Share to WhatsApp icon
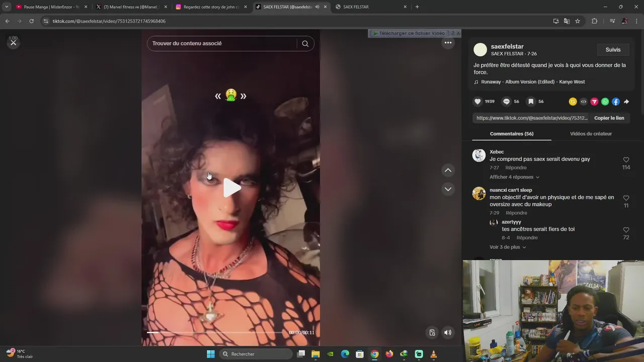 coord(605,102)
